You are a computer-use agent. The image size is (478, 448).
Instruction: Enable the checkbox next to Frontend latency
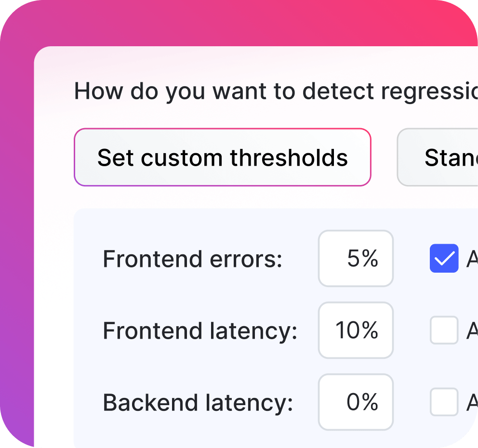click(x=444, y=330)
